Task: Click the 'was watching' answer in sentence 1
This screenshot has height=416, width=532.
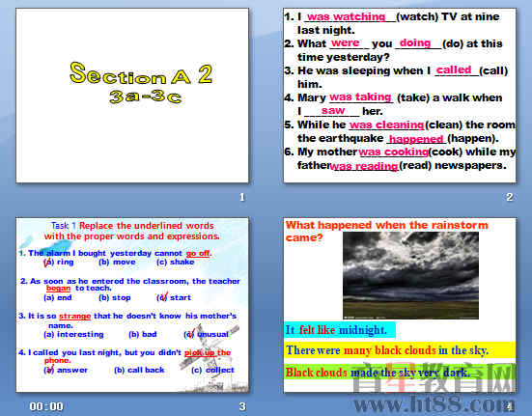Action: [x=346, y=16]
